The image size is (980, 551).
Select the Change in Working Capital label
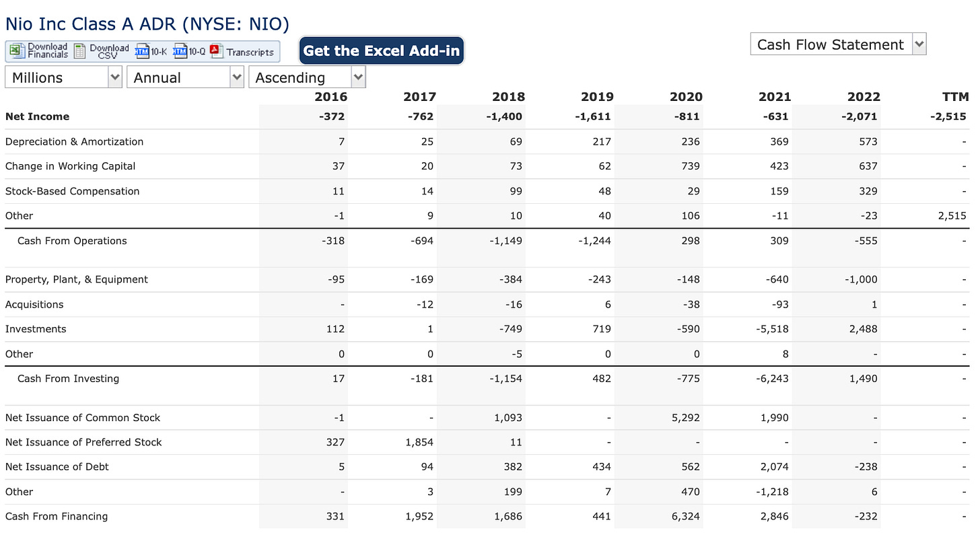pyautogui.click(x=70, y=166)
